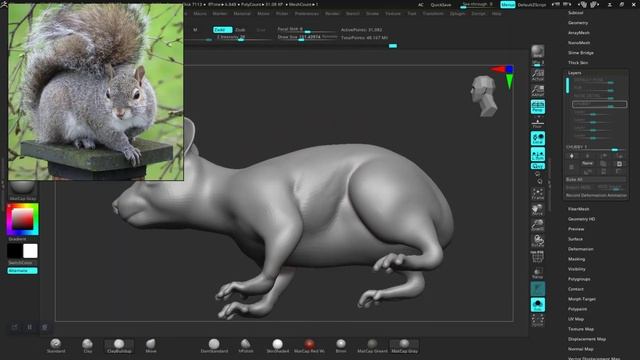The image size is (640, 360).
Task: Select the ClayBuildup brush
Action: [x=119, y=346]
